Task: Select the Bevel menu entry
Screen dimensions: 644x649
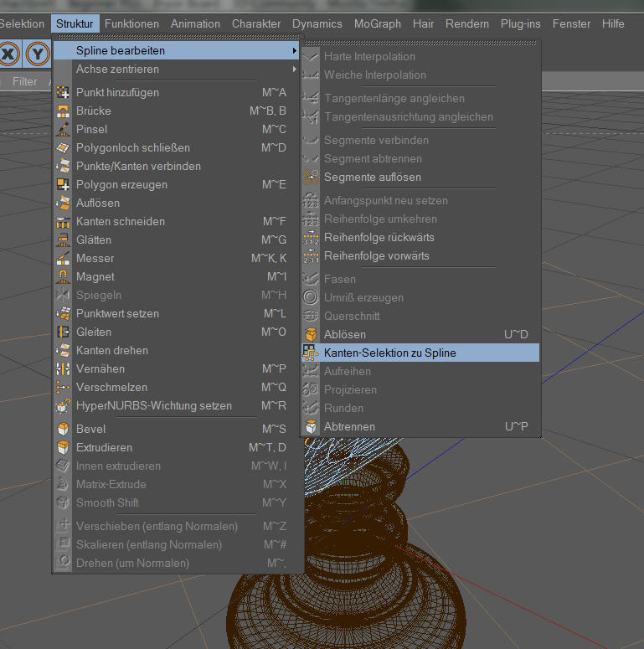Action: 178,429
